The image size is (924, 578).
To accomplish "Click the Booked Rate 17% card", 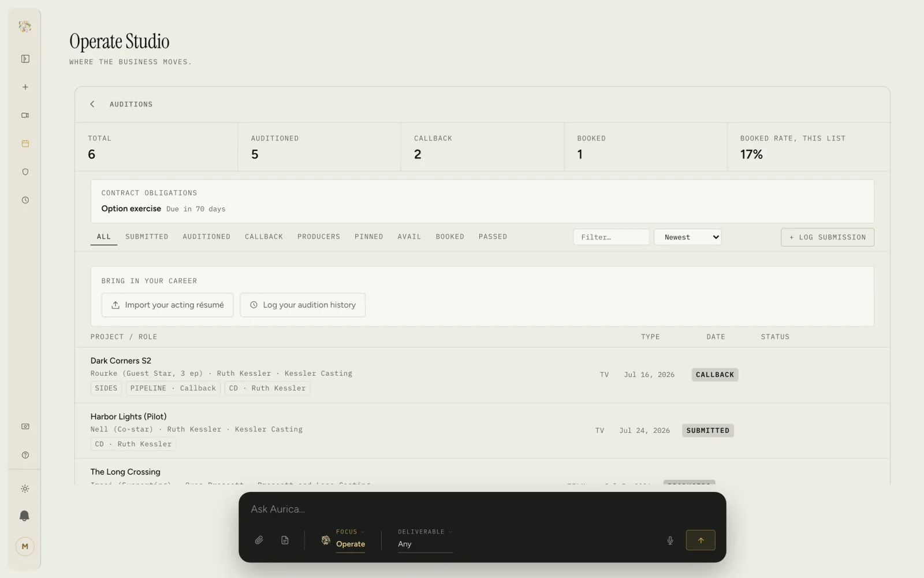I will [808, 147].
